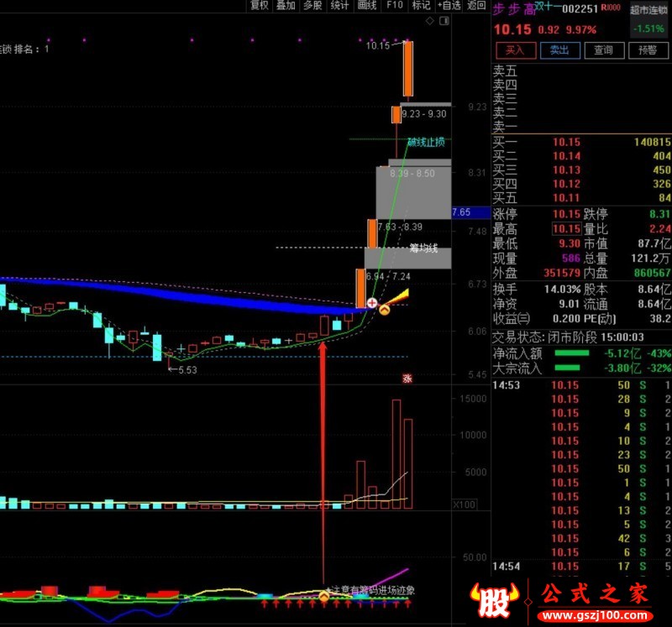
Task: Click the 涨 badge at the chart bottom
Action: coord(407,379)
